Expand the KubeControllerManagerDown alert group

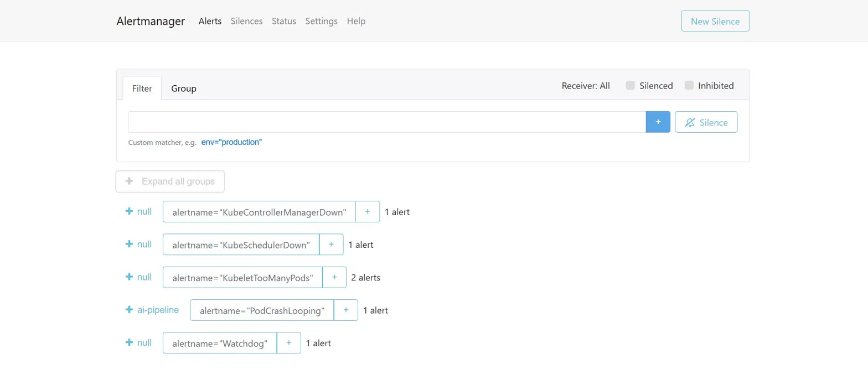(x=138, y=211)
